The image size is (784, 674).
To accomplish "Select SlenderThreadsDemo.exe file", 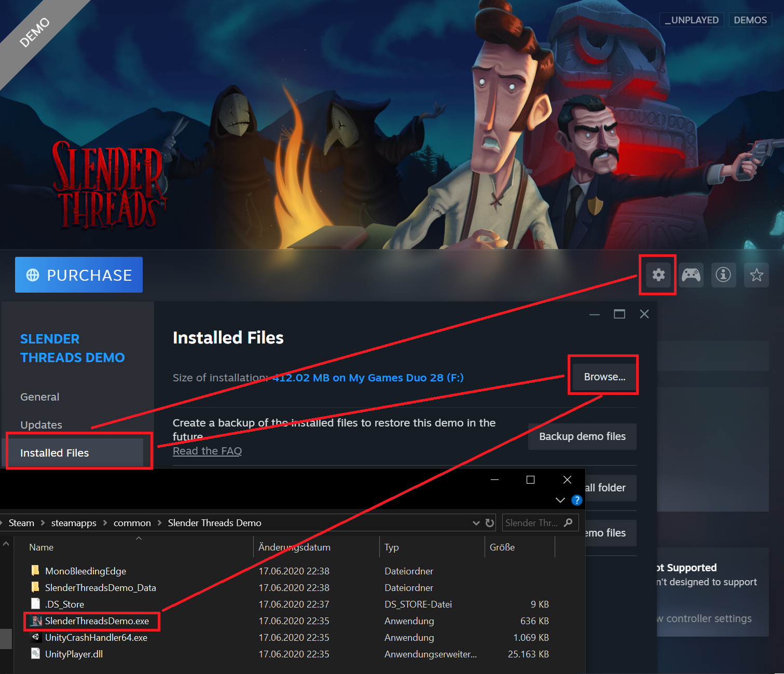I will point(97,621).
